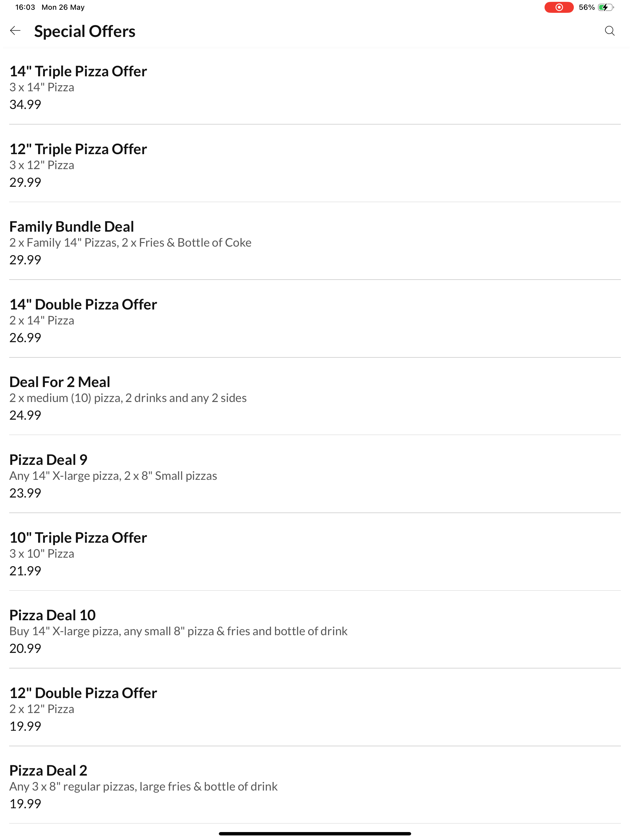Viewport: 630px width, 840px height.
Task: Tap the back arrow icon
Action: click(15, 31)
